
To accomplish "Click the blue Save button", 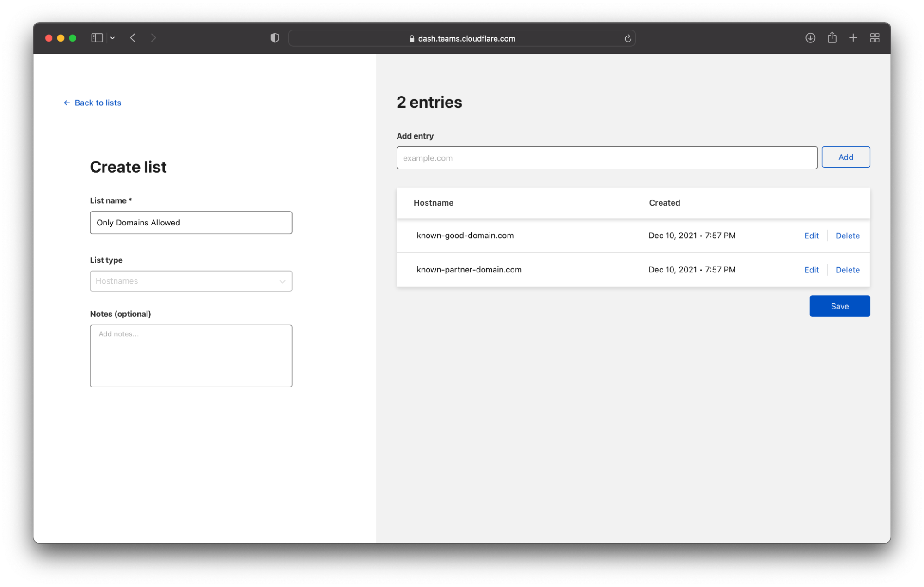I will (839, 306).
